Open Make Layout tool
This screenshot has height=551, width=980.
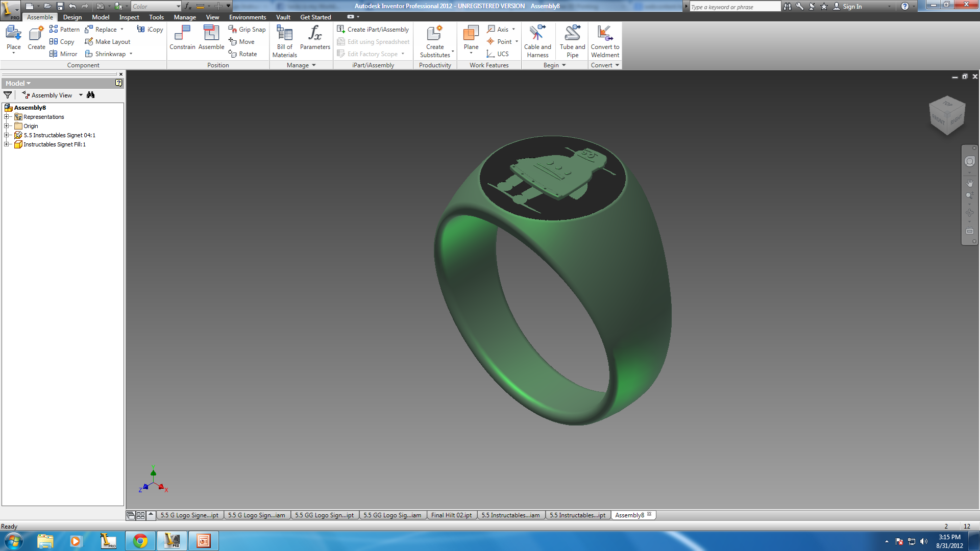click(x=108, y=42)
